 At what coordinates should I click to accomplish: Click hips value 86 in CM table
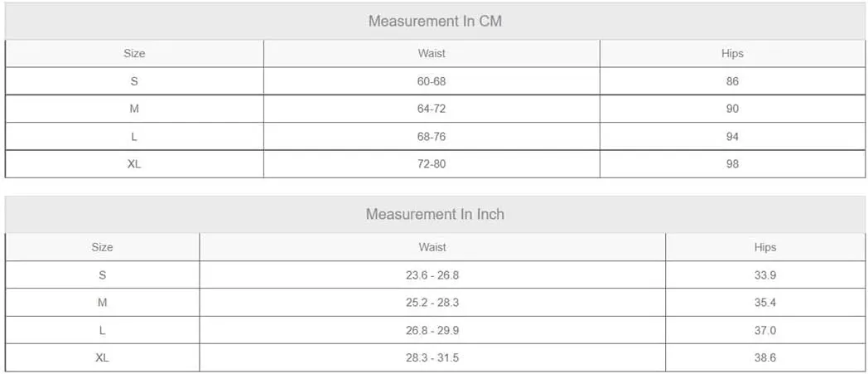pyautogui.click(x=732, y=81)
